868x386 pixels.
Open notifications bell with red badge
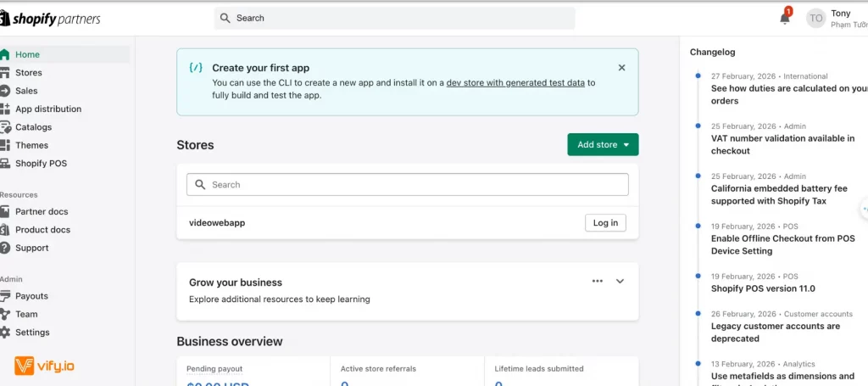click(x=785, y=17)
